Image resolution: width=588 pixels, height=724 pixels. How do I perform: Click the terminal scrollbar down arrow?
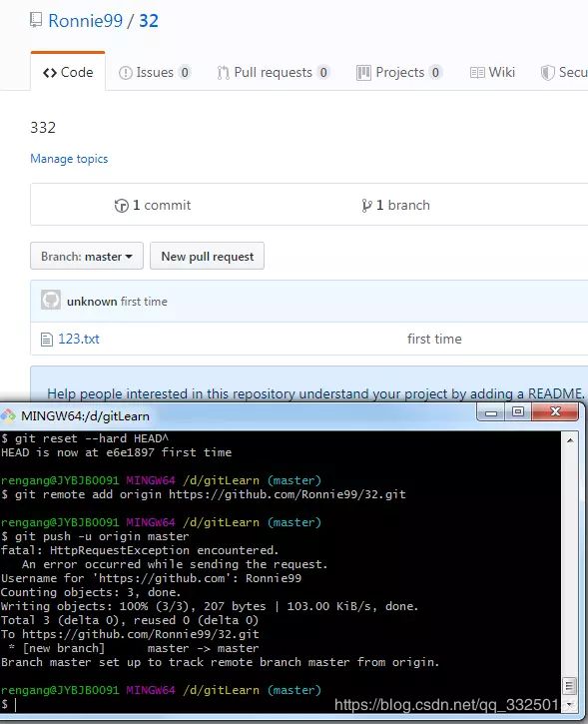click(x=570, y=704)
